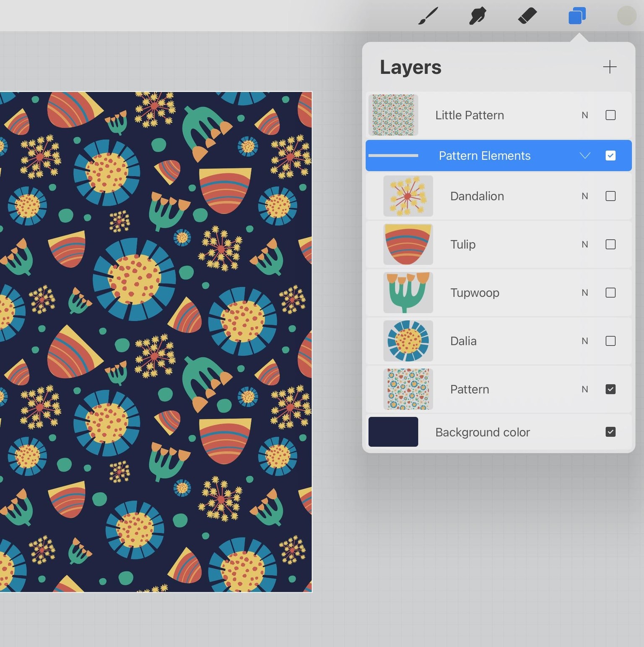The height and width of the screenshot is (647, 644).
Task: Show the Little Pattern layer
Action: point(610,115)
